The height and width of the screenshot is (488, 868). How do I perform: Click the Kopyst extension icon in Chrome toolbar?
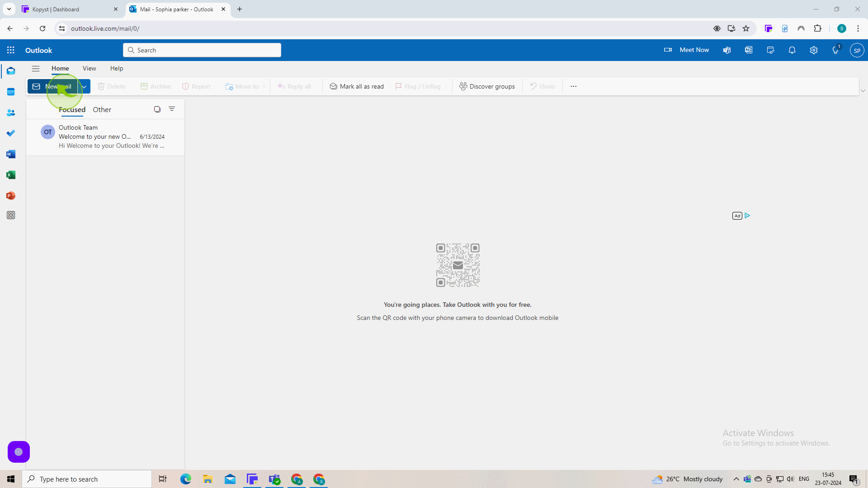pyautogui.click(x=768, y=28)
